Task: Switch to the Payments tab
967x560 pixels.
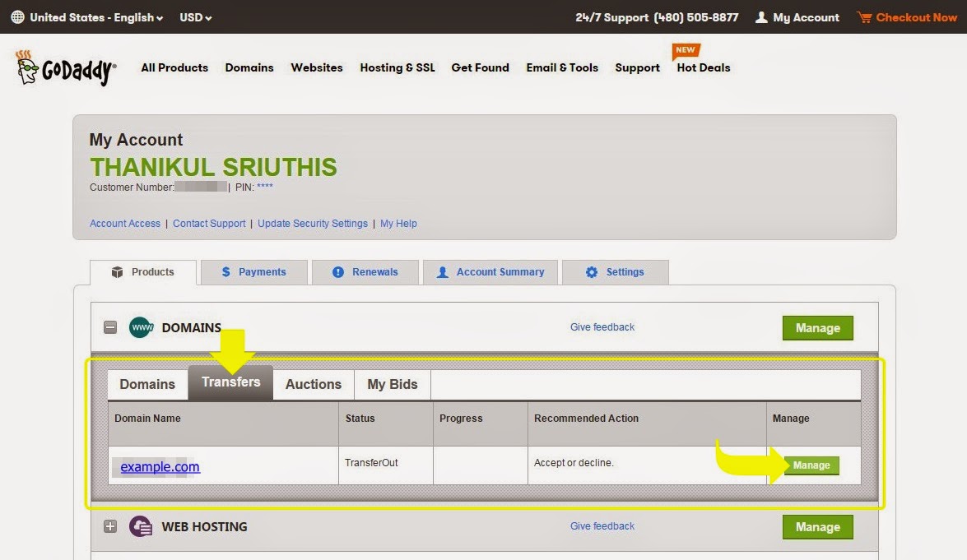Action: pos(254,272)
